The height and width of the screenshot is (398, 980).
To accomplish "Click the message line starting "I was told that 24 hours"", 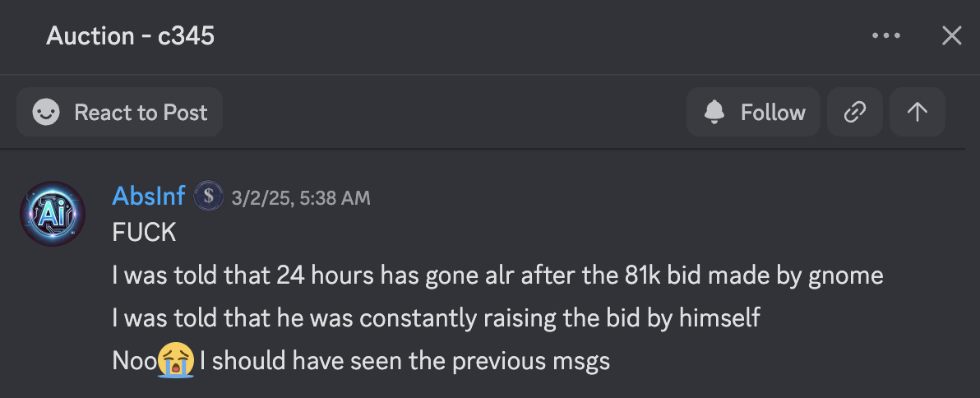I will tap(497, 275).
